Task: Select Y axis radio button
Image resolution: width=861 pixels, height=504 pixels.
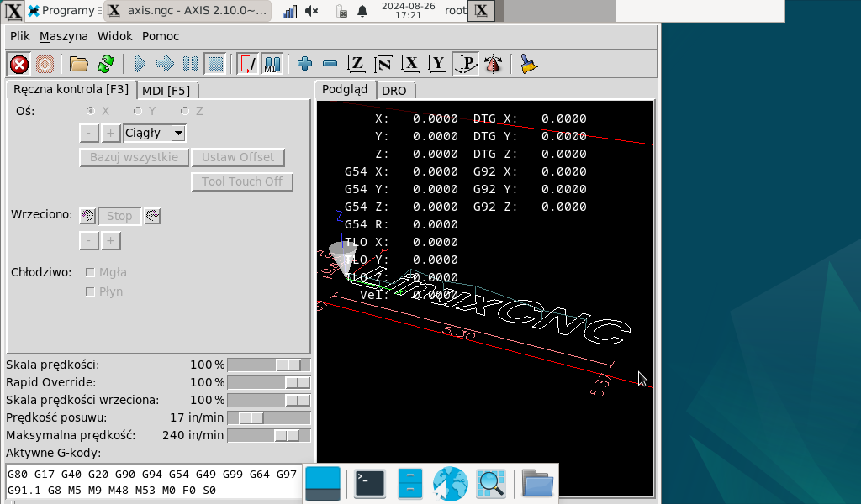Action: pos(138,111)
